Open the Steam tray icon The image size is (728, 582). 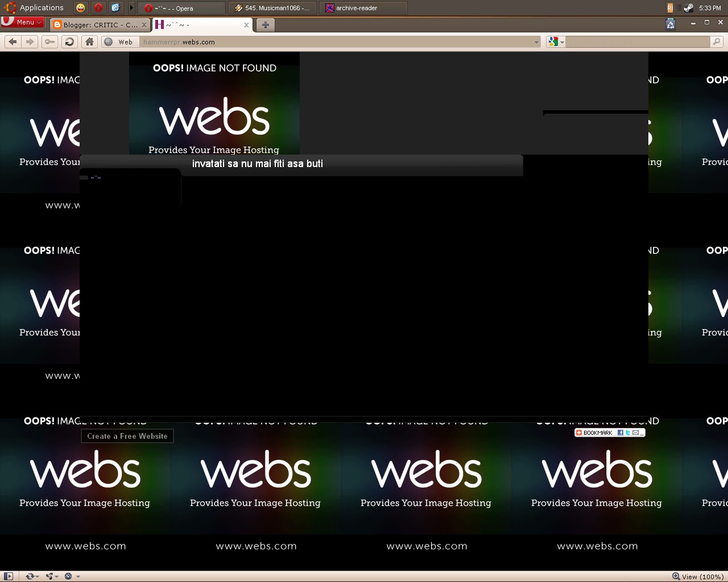[x=689, y=8]
